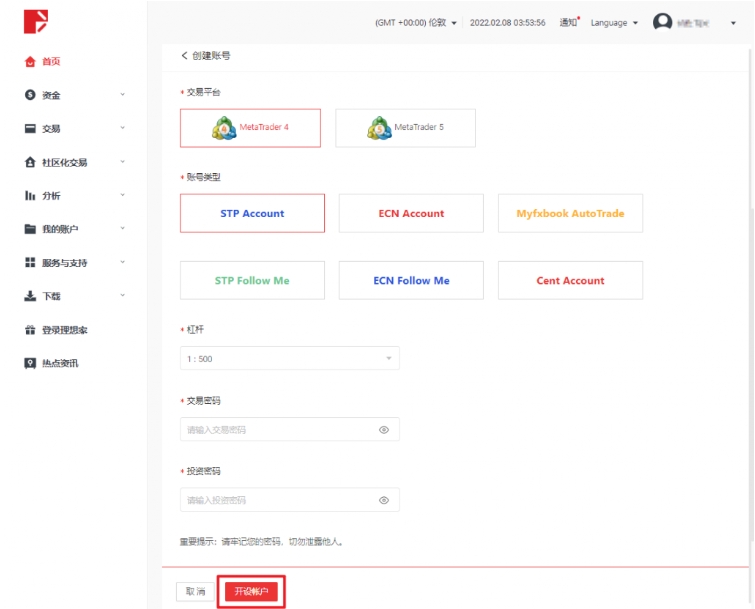Click the 我的账户 folder icon
Image resolution: width=755 pixels, height=609 pixels.
coord(30,229)
